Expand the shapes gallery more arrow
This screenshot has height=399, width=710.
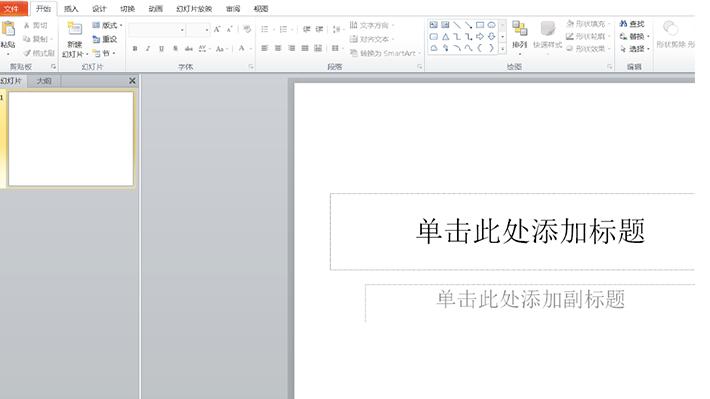[503, 48]
